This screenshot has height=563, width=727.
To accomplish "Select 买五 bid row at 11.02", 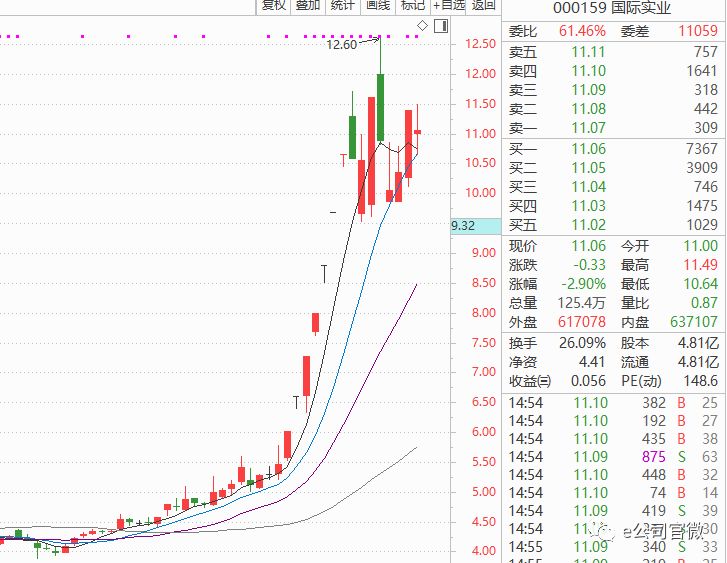I will (x=613, y=225).
